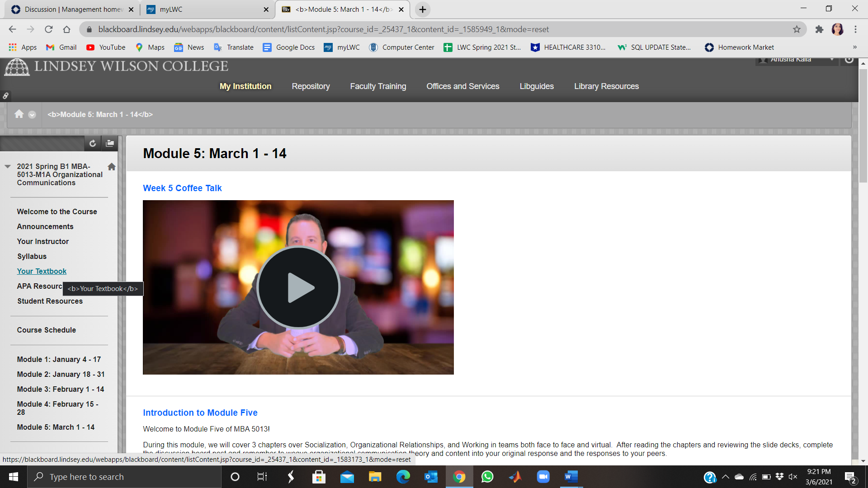Open the YouTube bookmark
The image size is (868, 488).
tap(106, 47)
